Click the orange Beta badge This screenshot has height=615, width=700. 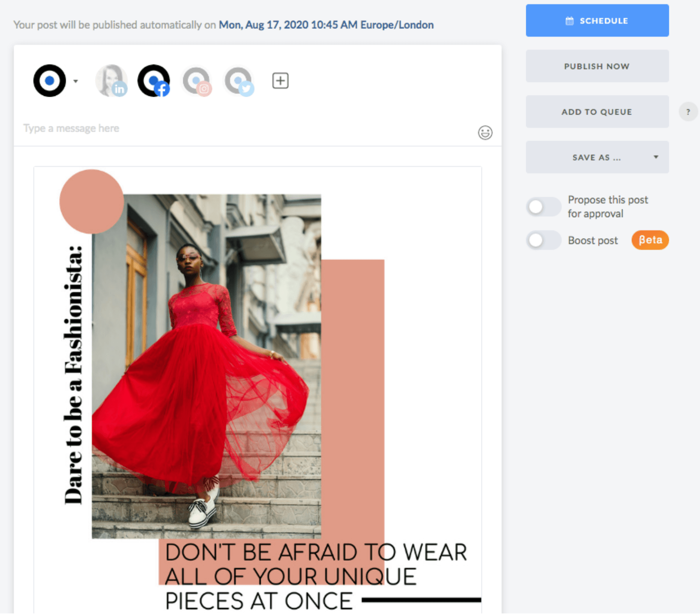click(x=650, y=240)
